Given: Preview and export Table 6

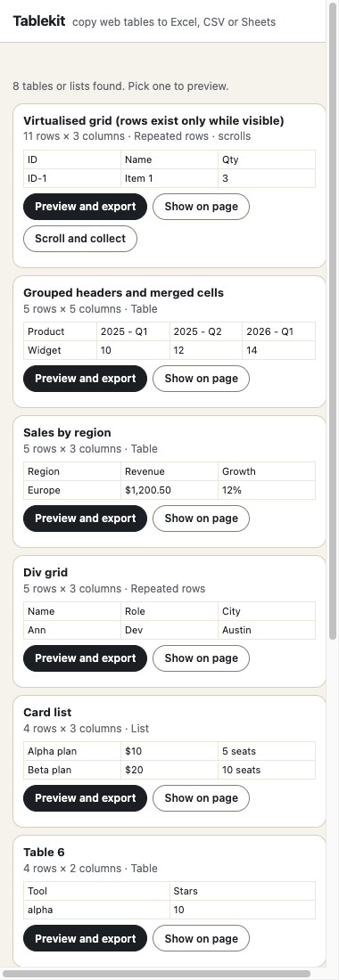Looking at the screenshot, I should coord(85,939).
